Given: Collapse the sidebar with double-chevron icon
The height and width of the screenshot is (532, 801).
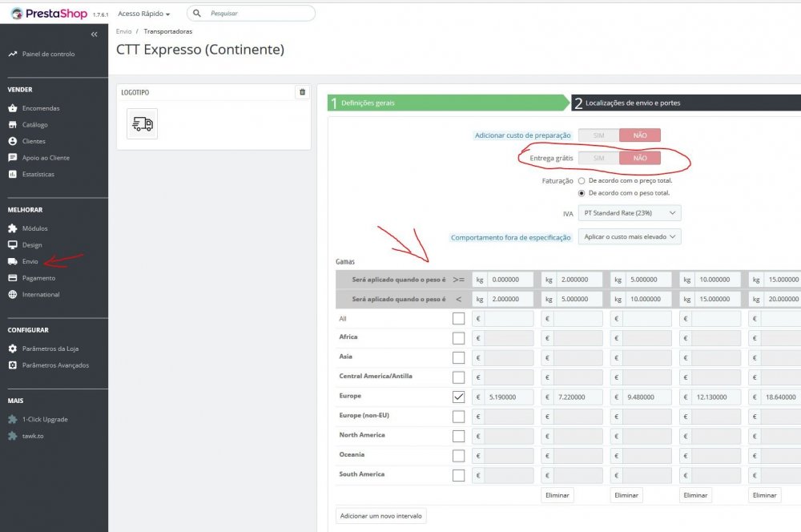Looking at the screenshot, I should click(94, 34).
